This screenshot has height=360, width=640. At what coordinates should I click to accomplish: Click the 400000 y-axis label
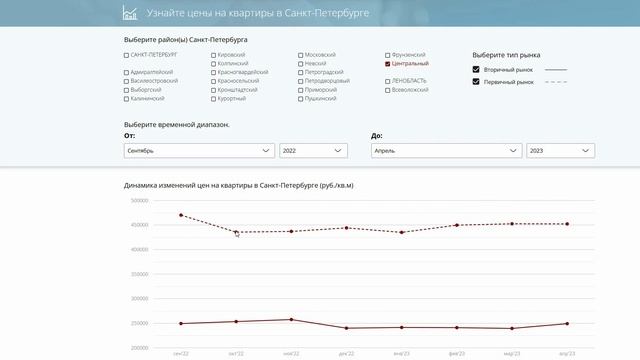(140, 249)
